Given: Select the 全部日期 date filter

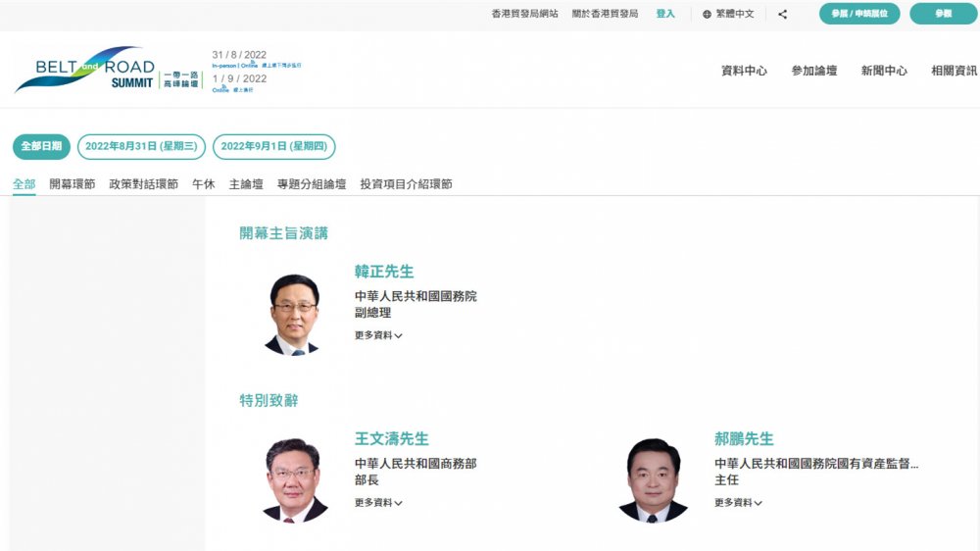Looking at the screenshot, I should (x=41, y=147).
